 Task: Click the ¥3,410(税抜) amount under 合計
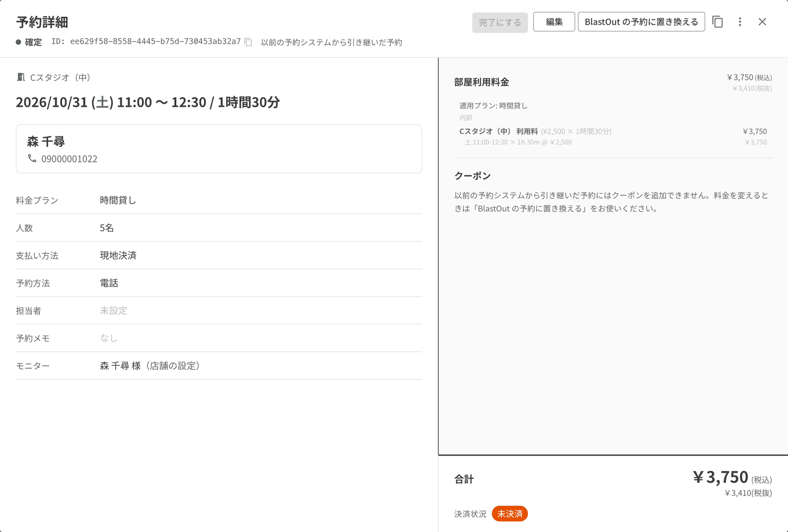coord(748,493)
